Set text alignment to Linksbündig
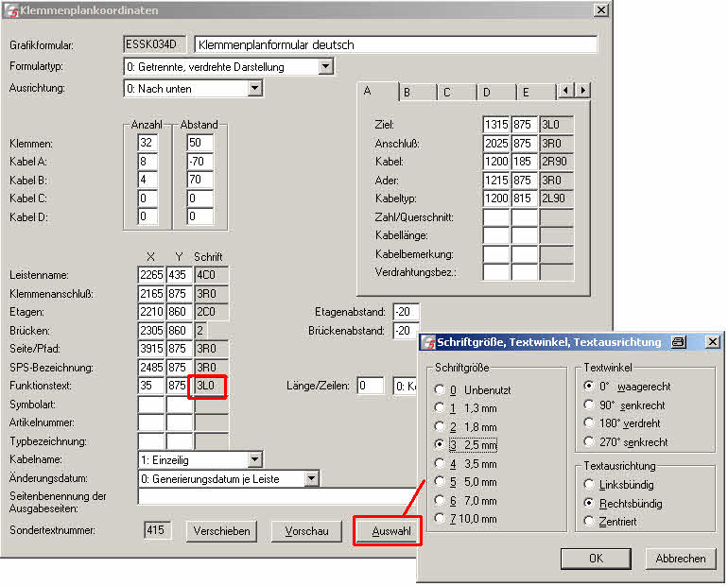Image resolution: width=728 pixels, height=586 pixels. pos(619,484)
